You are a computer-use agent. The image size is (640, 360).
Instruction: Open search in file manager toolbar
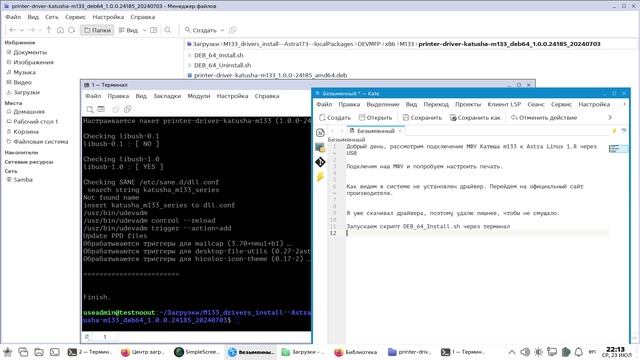[x=167, y=30]
